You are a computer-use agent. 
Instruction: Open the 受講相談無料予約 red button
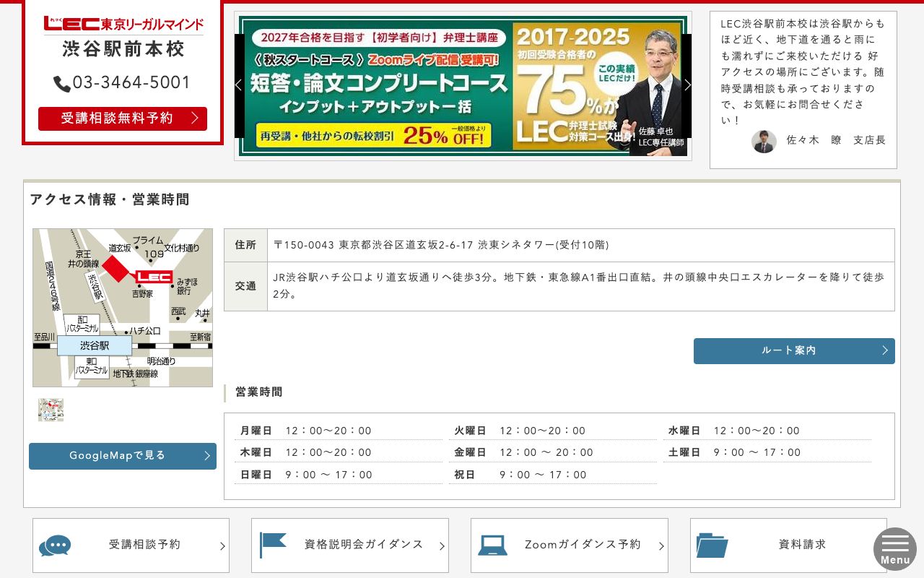tap(123, 118)
